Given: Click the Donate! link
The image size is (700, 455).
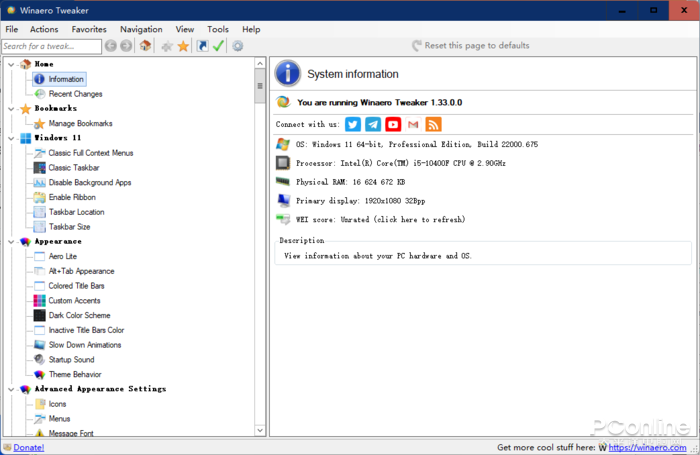Looking at the screenshot, I should [x=28, y=448].
